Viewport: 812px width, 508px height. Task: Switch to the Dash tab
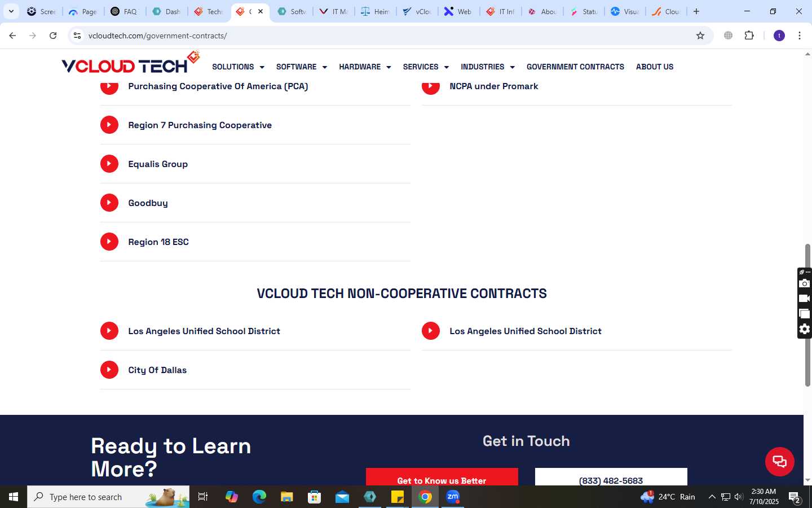(x=166, y=11)
